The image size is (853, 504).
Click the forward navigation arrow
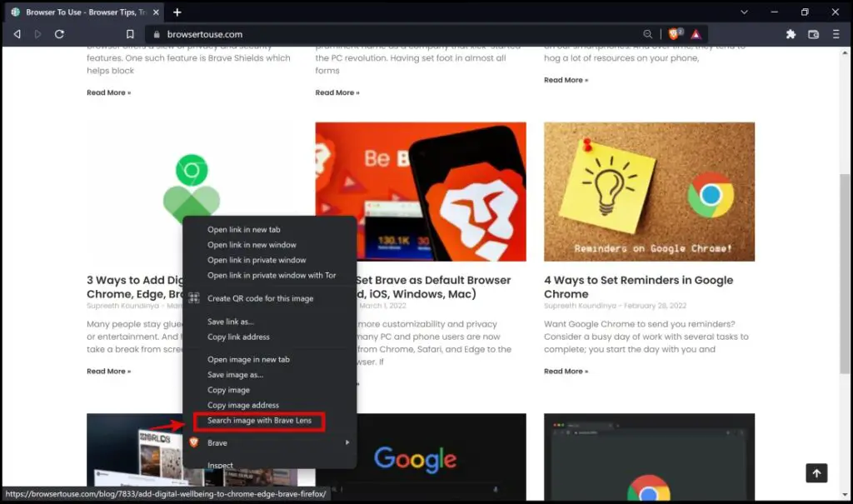click(x=37, y=34)
